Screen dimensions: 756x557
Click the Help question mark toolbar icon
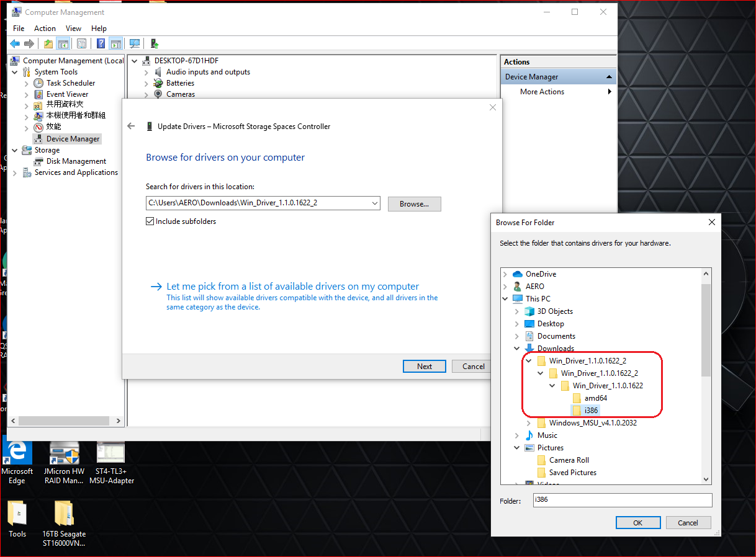[101, 43]
